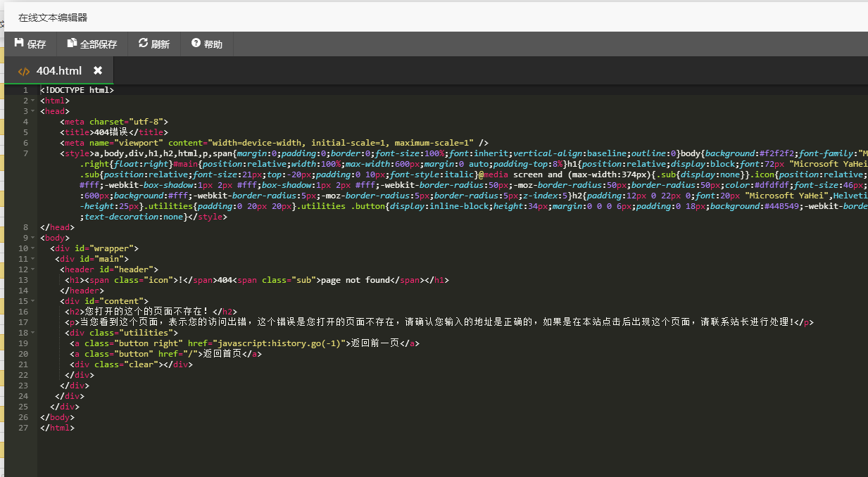
Task: Click line number 26 in the gutter
Action: 23,417
